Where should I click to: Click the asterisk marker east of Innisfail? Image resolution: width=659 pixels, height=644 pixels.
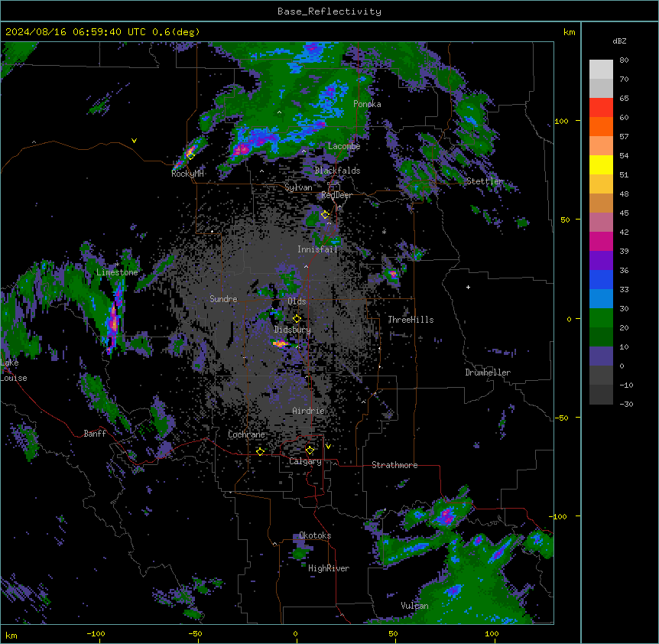tap(384, 232)
